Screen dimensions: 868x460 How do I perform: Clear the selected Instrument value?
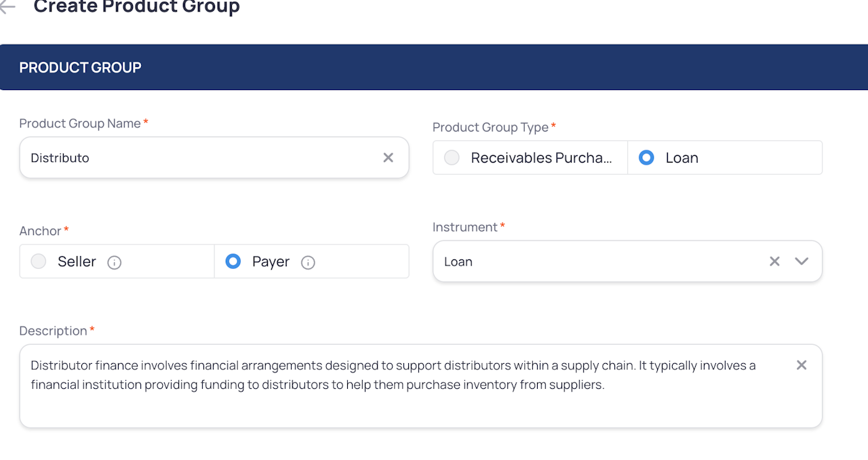[x=774, y=262]
